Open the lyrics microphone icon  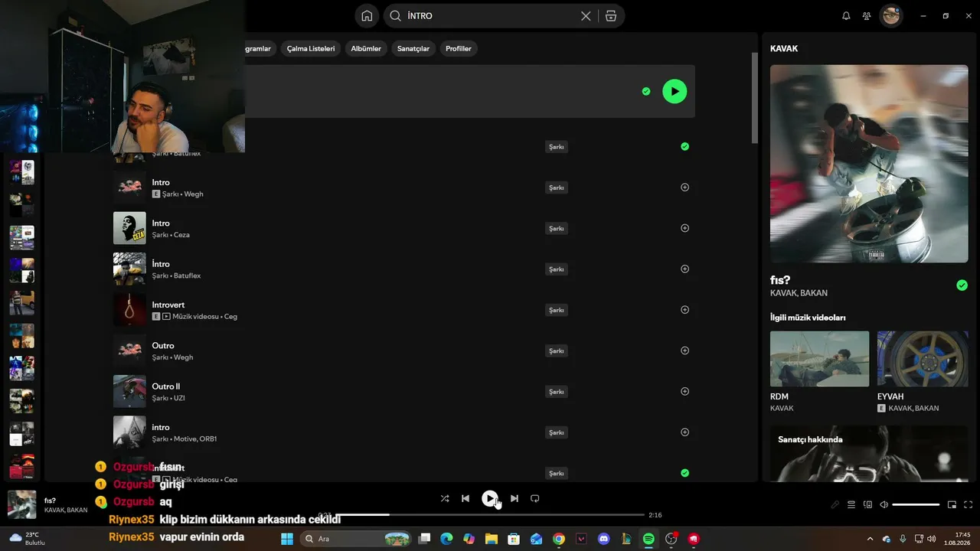(x=835, y=505)
